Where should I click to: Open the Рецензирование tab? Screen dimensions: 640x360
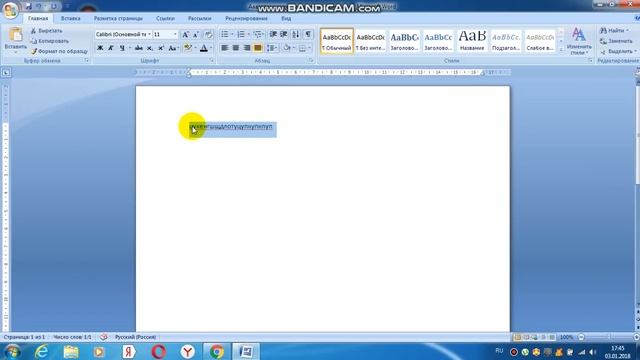coord(246,18)
